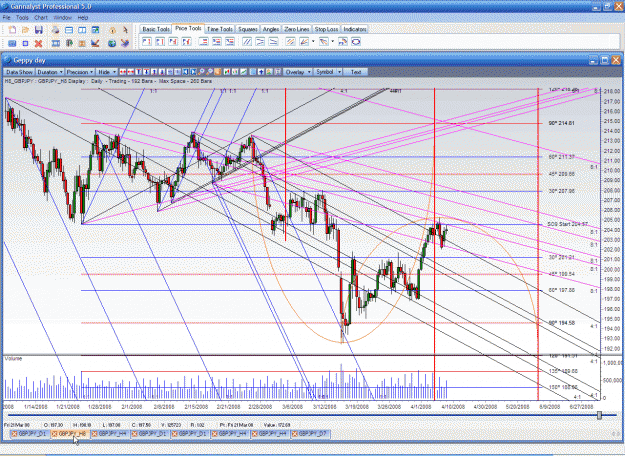
Task: Click the vertical split window layout icon
Action: coord(82,30)
